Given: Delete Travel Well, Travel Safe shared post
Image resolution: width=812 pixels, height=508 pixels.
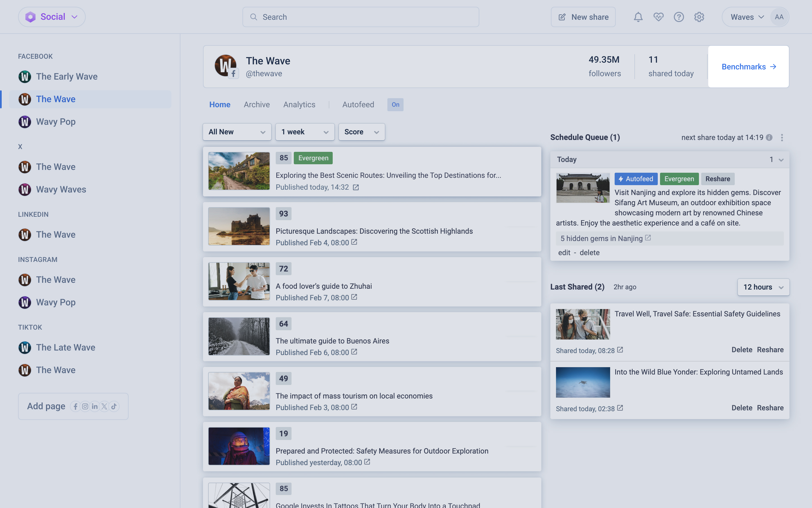Looking at the screenshot, I should tap(742, 350).
